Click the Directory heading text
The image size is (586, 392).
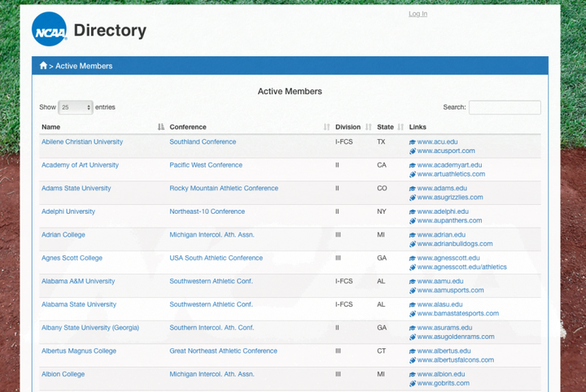point(110,30)
